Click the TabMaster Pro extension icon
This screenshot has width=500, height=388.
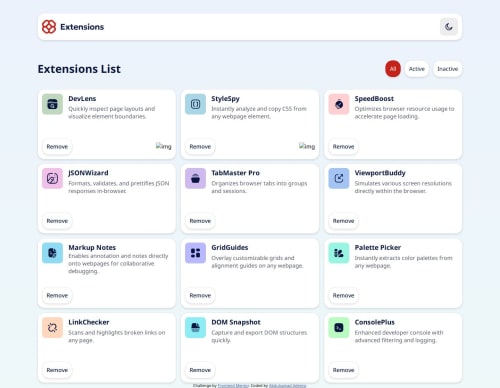click(x=195, y=179)
